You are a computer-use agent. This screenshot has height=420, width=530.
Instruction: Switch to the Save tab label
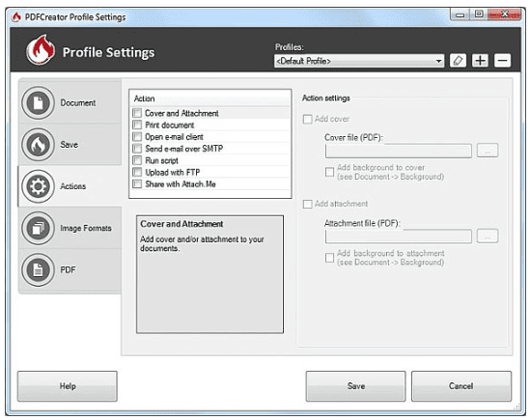[70, 145]
